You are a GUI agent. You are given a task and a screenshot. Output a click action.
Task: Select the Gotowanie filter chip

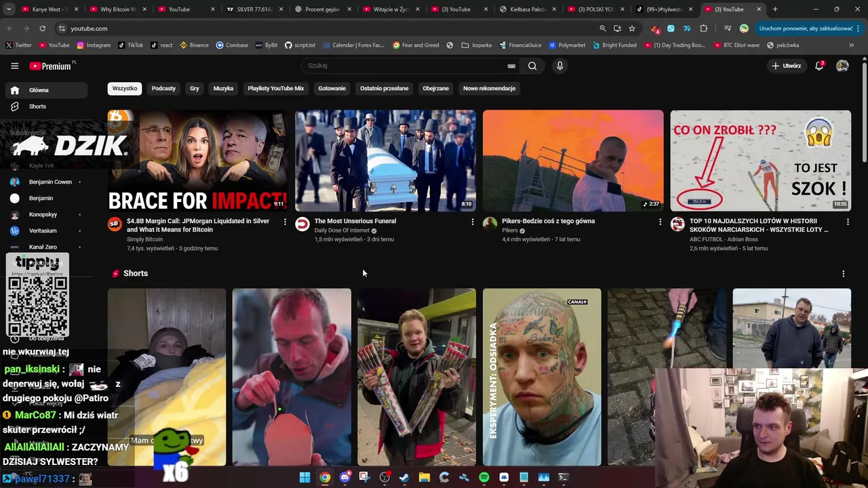(x=332, y=88)
